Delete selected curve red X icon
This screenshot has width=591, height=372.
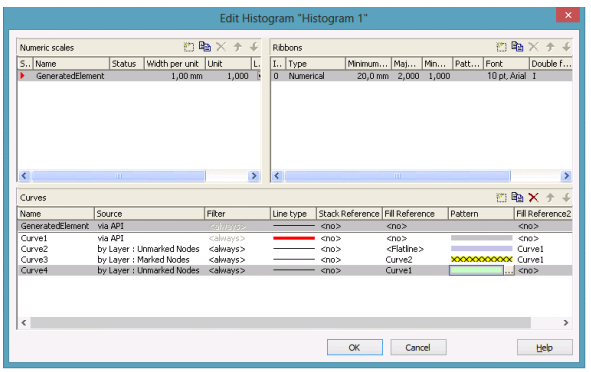(533, 197)
